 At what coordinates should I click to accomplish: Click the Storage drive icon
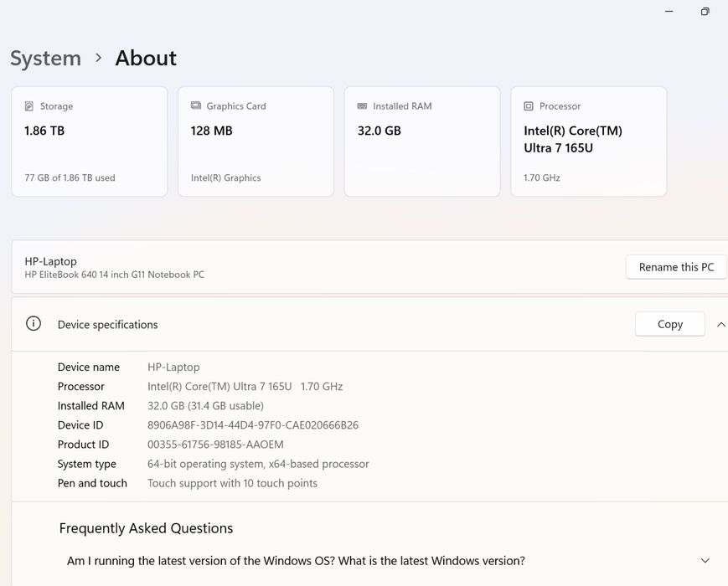point(29,106)
